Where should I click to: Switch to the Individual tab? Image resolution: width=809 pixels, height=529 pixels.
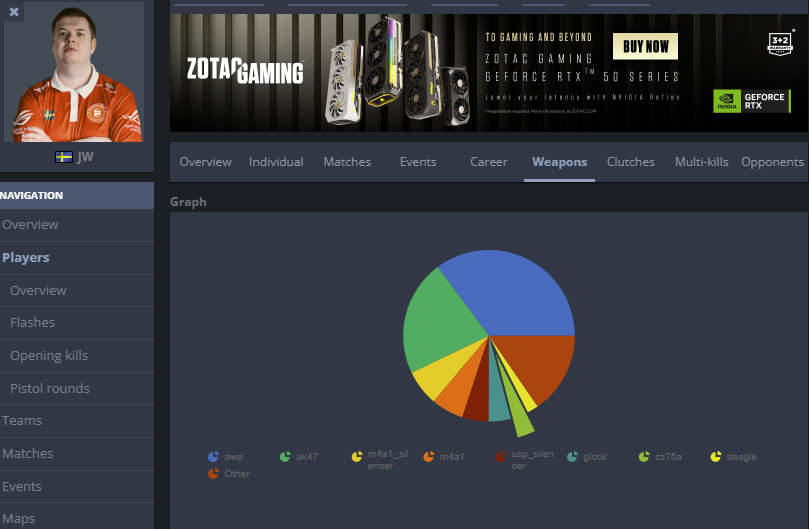(276, 162)
